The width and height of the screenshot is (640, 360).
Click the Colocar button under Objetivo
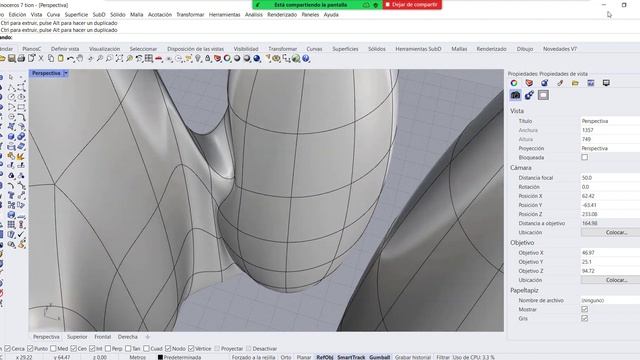611,280
